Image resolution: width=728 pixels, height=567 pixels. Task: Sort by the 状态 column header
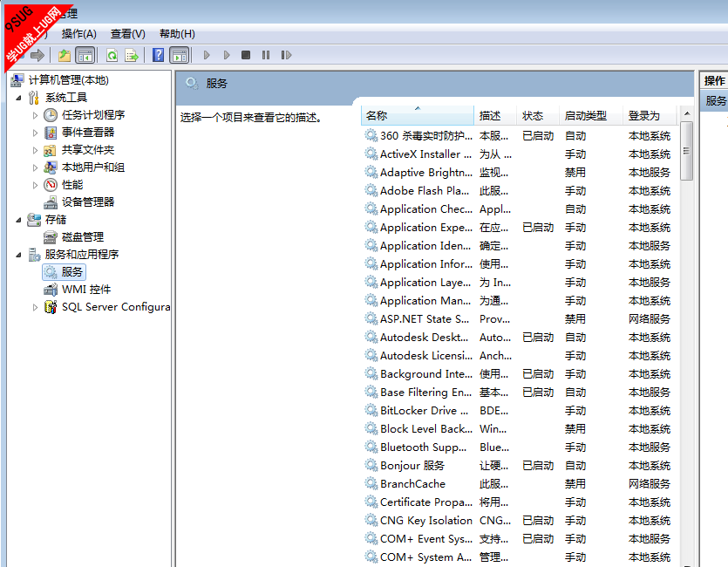[x=538, y=116]
